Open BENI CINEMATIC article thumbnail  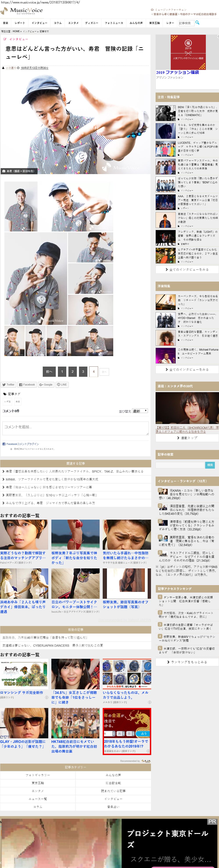166,113
